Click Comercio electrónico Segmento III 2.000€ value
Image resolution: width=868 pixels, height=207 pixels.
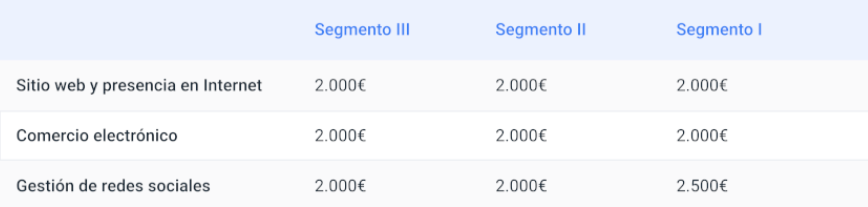pyautogui.click(x=340, y=136)
